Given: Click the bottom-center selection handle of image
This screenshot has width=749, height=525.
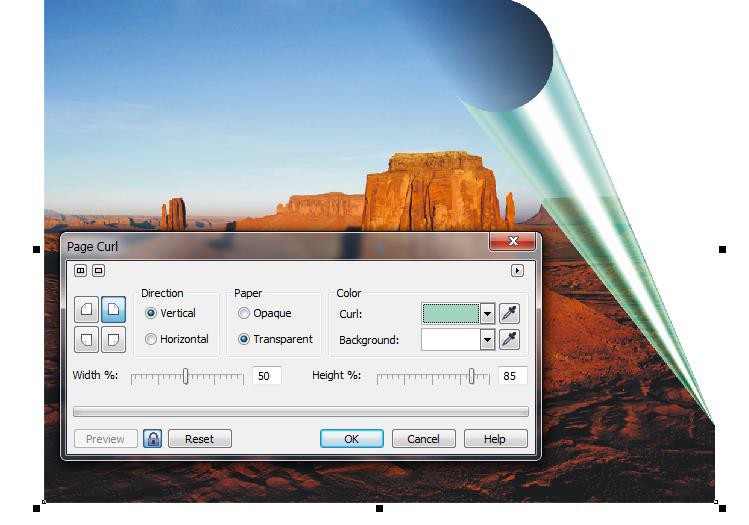Looking at the screenshot, I should [379, 508].
